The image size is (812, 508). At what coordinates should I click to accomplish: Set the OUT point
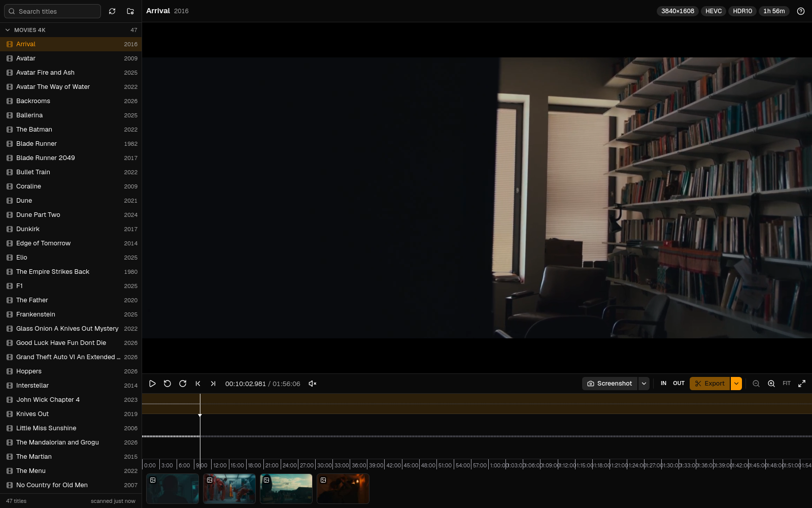pos(679,384)
